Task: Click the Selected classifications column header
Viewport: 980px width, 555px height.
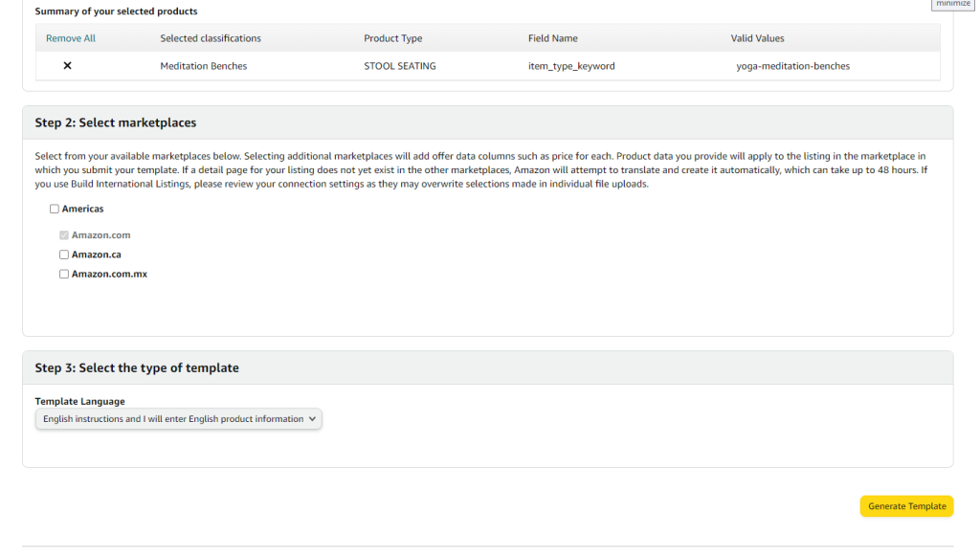Action: tap(211, 38)
